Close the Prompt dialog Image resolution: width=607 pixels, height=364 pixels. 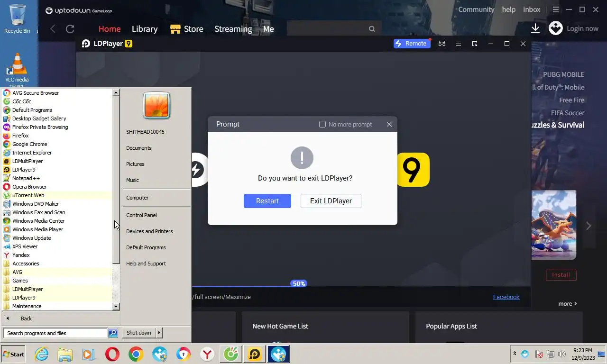389,124
